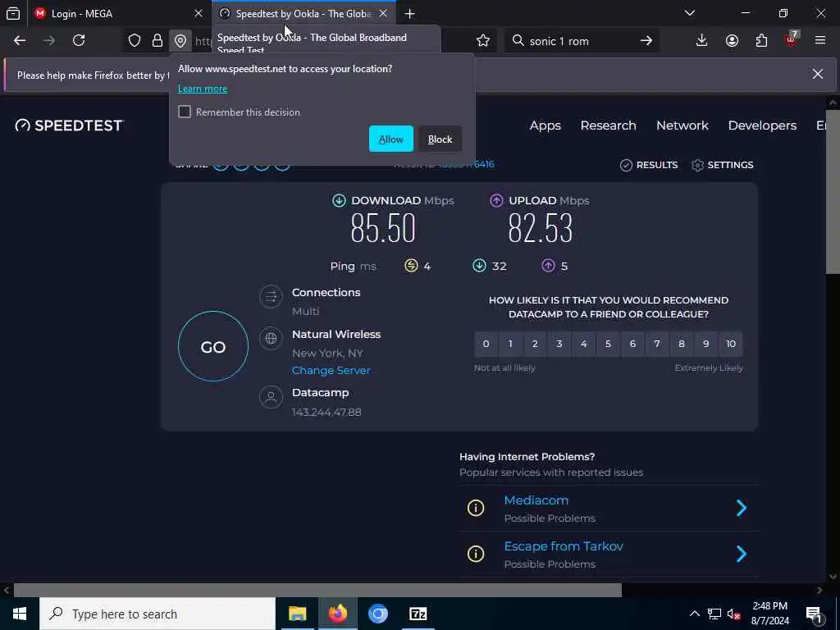Reload the current page
Viewport: 840px width, 630px height.
[x=79, y=41]
